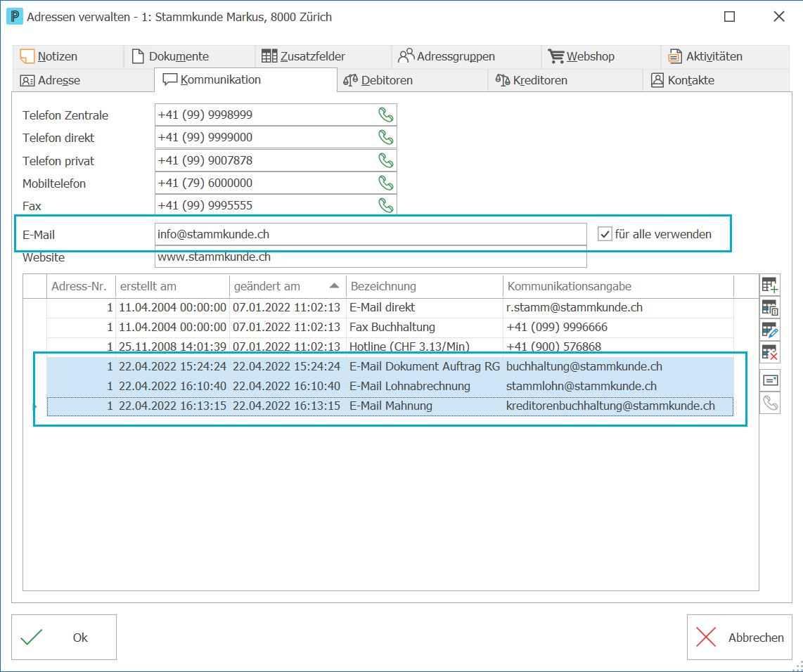
Task: Click the duplicate record icon
Action: [x=770, y=308]
